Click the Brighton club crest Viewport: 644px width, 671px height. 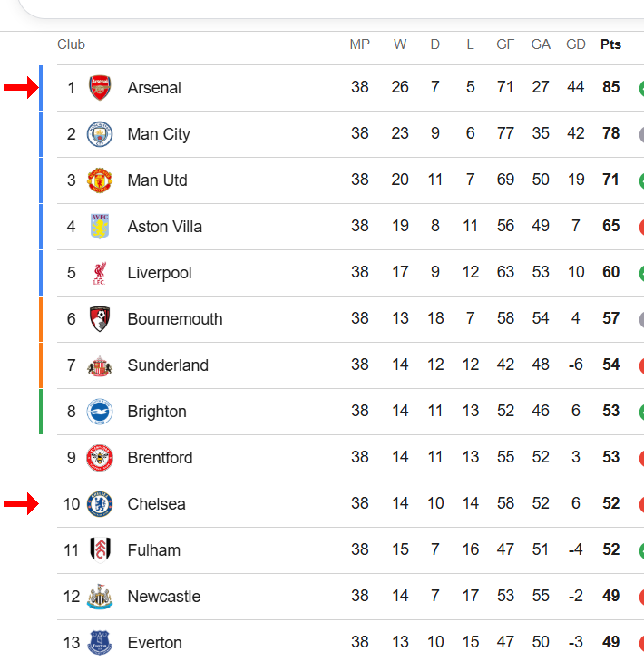click(x=100, y=412)
